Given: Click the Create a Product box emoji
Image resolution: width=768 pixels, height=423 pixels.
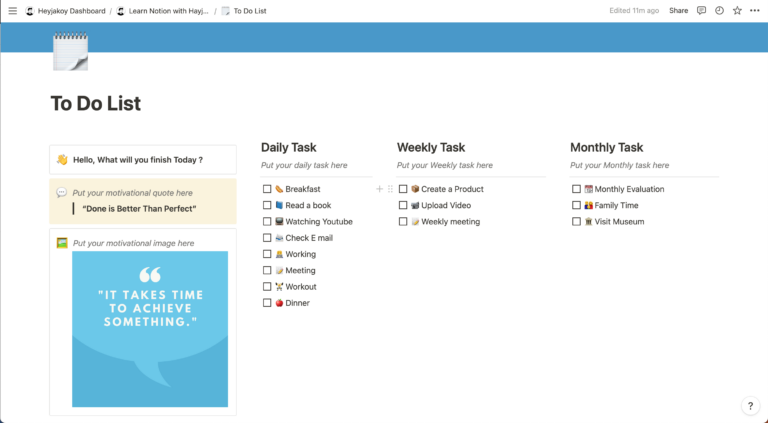Looking at the screenshot, I should (415, 189).
